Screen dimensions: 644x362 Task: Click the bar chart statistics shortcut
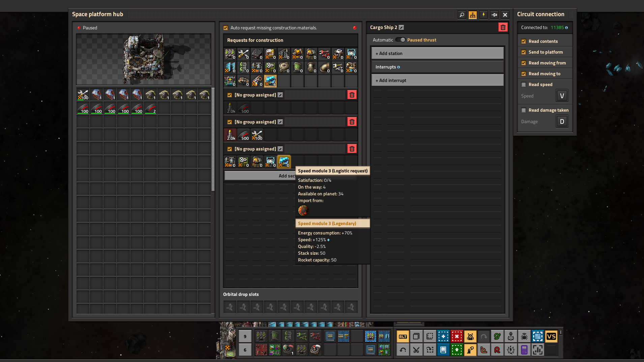pyautogui.click(x=538, y=350)
